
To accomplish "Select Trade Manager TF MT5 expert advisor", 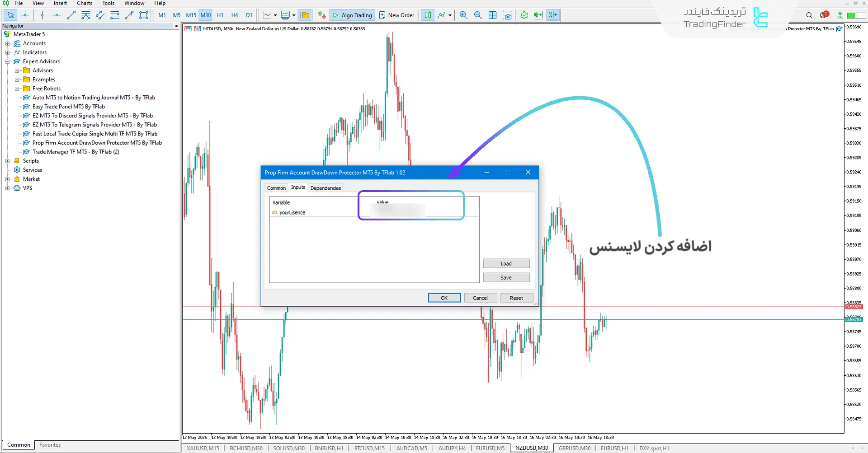I will (x=75, y=152).
